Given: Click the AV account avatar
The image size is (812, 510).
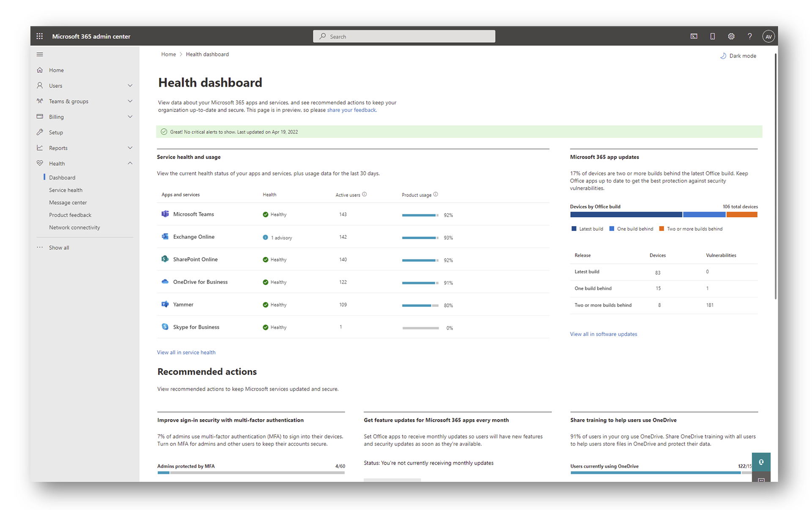Looking at the screenshot, I should [768, 36].
